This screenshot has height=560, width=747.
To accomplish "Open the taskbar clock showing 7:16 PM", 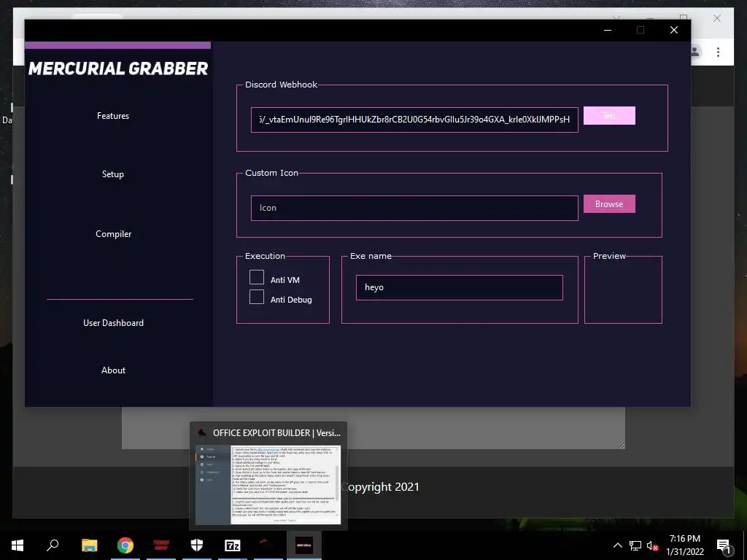I will coord(684,545).
